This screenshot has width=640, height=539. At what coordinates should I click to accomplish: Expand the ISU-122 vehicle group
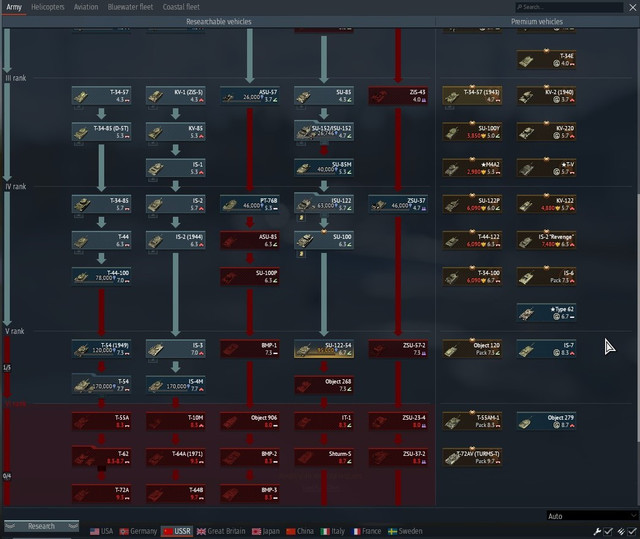(x=324, y=203)
